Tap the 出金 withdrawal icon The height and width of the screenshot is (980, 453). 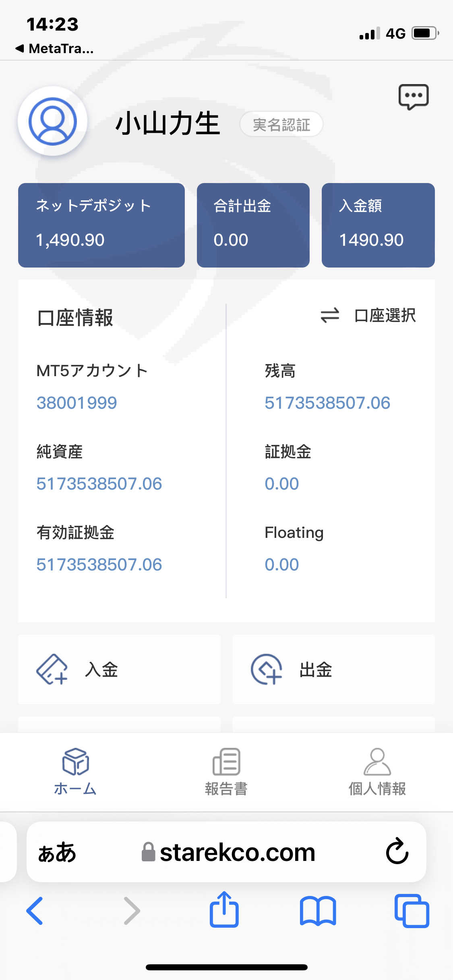266,669
